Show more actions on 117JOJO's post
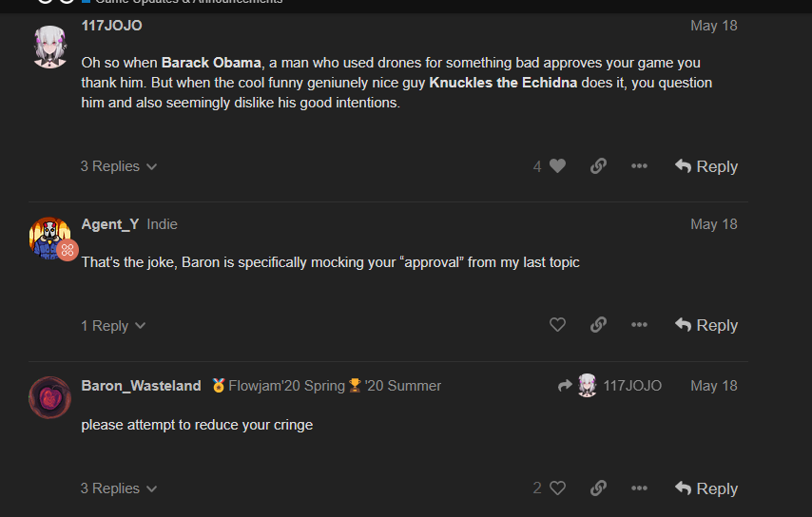This screenshot has height=517, width=812. [x=639, y=166]
